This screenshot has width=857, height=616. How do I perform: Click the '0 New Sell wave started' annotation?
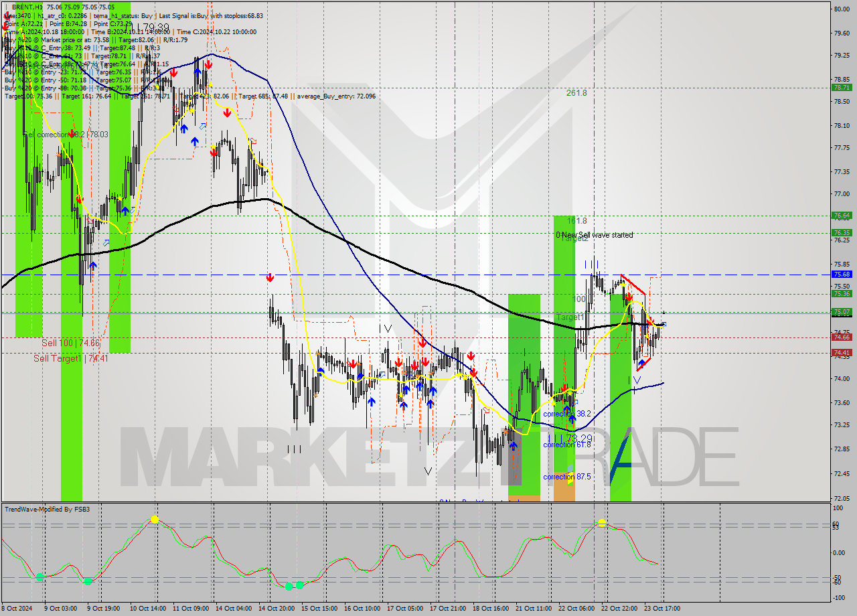[x=594, y=235]
